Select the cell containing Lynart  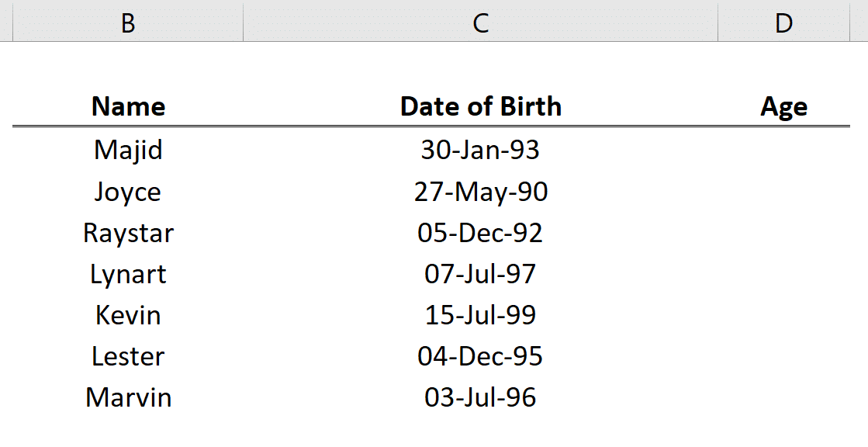coord(127,273)
